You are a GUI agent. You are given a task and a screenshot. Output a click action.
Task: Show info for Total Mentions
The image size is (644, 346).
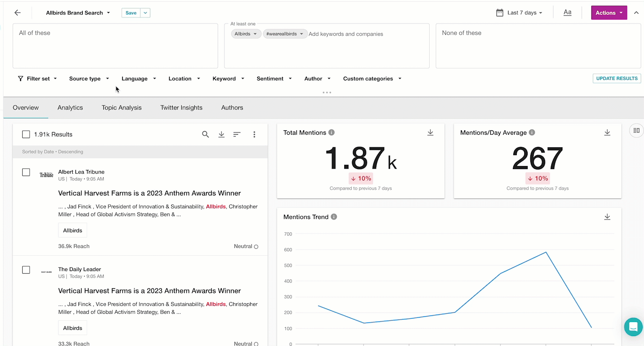[x=332, y=132]
